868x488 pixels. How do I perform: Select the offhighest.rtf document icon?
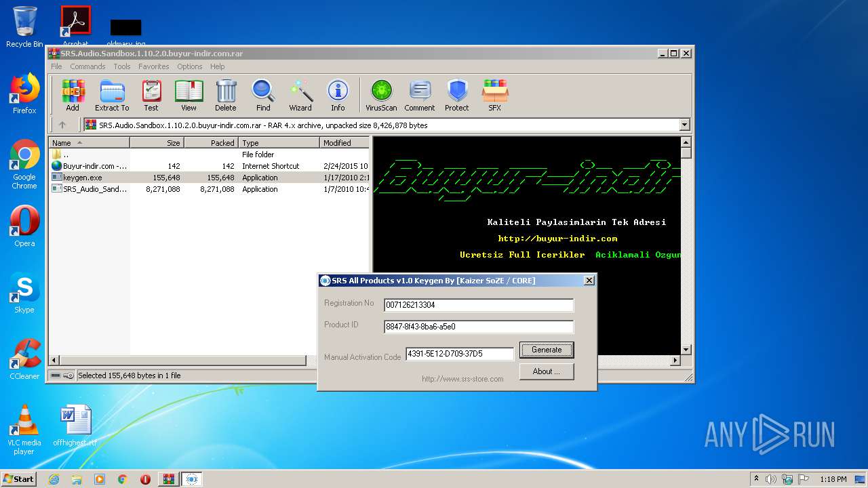pos(75,426)
